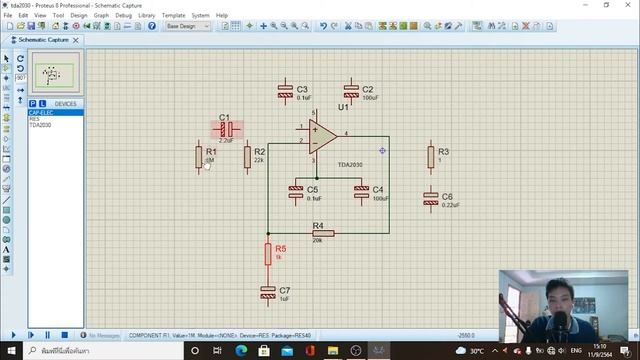Open Microsoft Edge from taskbar
Screen dimensions: 640x360
[x=241, y=351]
